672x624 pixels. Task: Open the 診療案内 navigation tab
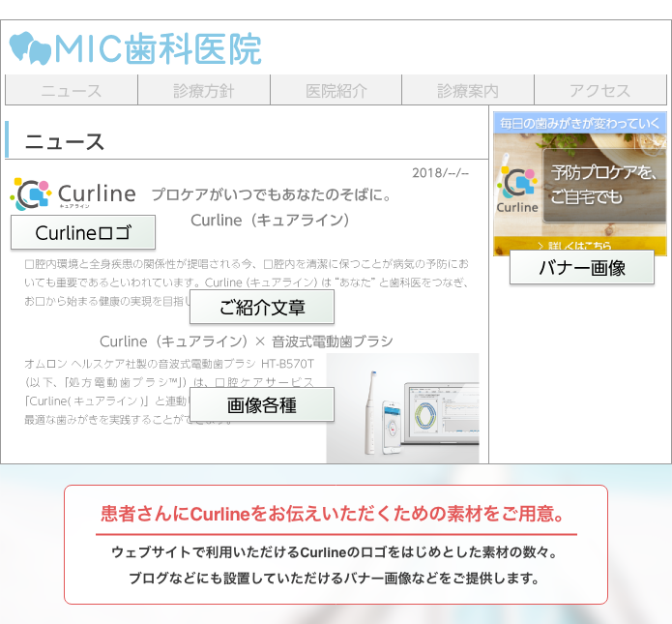pos(468,90)
